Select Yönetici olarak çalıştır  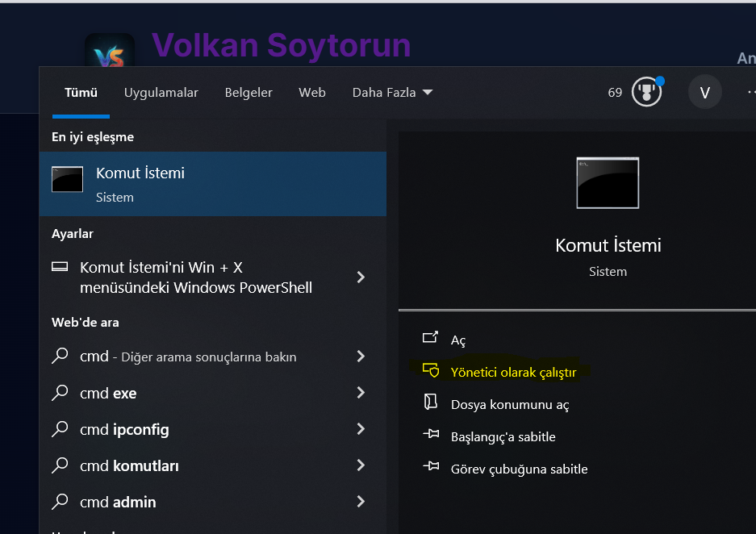coord(516,372)
